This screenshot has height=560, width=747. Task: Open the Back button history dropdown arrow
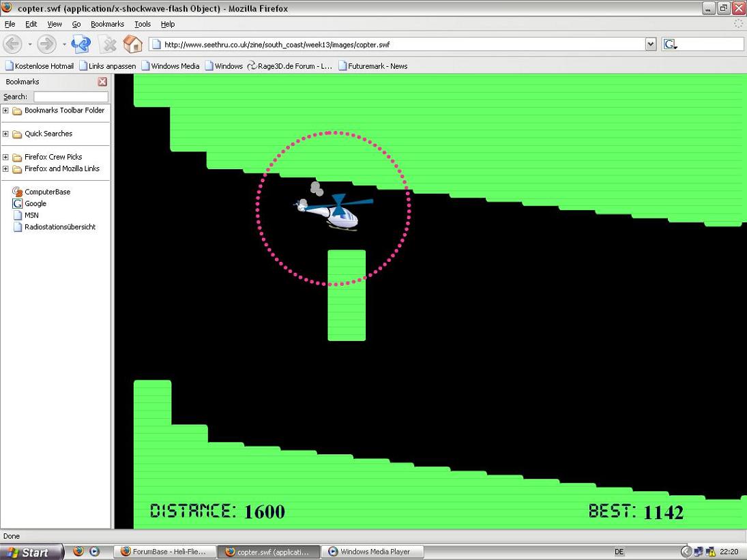[29, 44]
